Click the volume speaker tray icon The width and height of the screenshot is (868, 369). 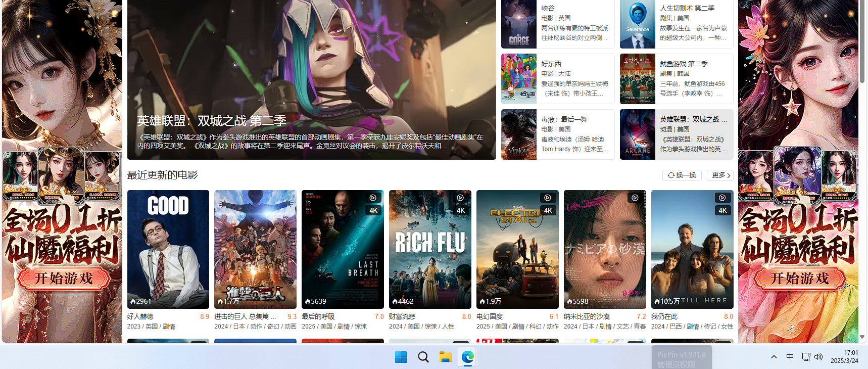[x=818, y=357]
